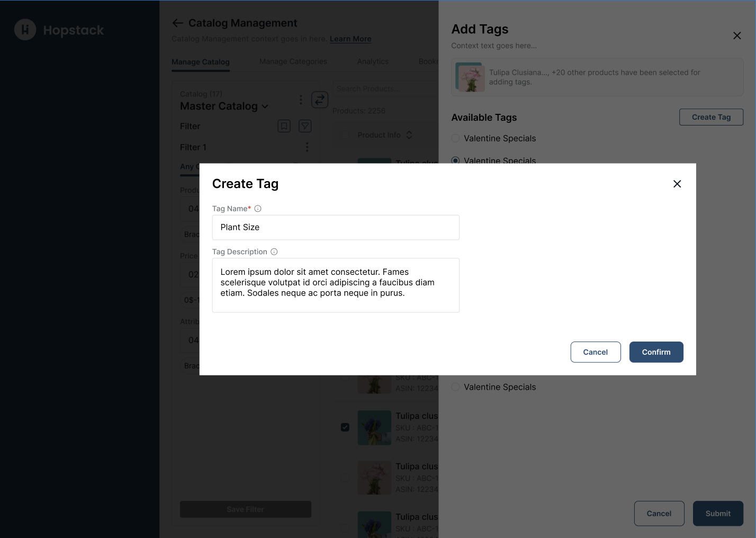Click the back arrow beside Catalog Management
Screen dimensions: 756x538
coord(177,23)
